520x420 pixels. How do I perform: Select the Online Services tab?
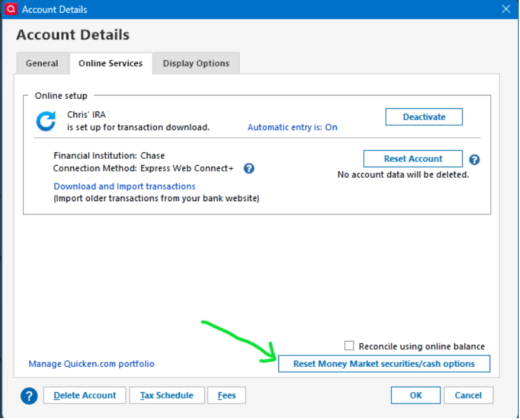111,63
